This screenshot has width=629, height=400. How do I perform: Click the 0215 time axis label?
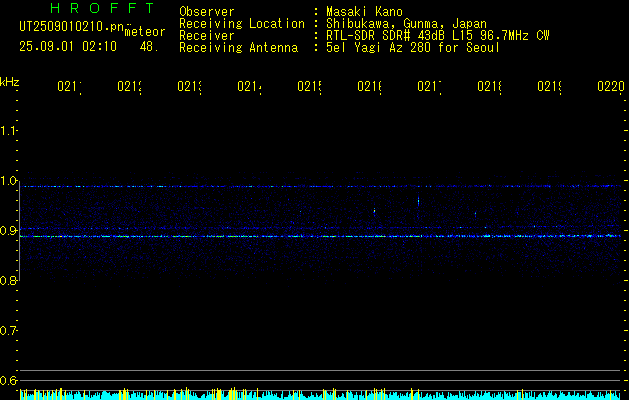310,86
